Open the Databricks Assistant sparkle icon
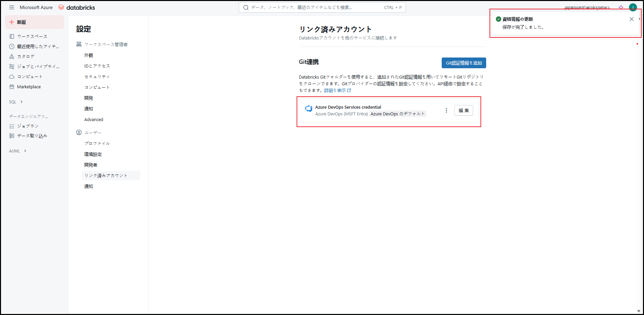Image resolution: width=644 pixels, height=315 pixels. [621, 7]
